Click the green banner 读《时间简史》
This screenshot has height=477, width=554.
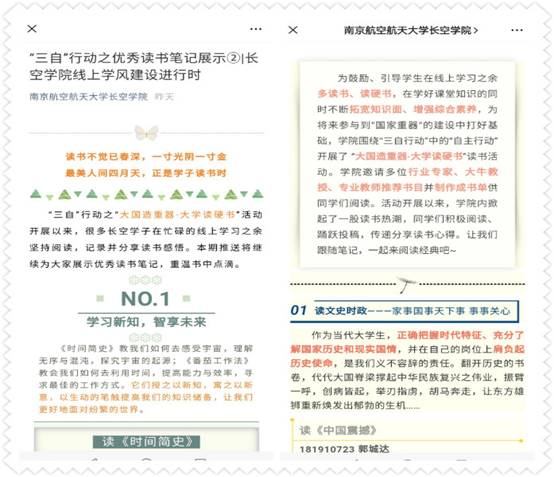pos(147,442)
